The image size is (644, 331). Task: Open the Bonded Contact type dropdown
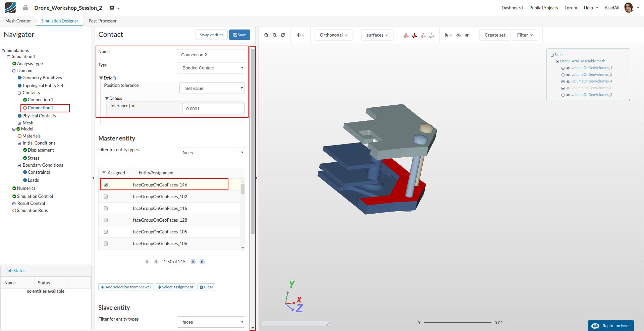click(x=211, y=68)
